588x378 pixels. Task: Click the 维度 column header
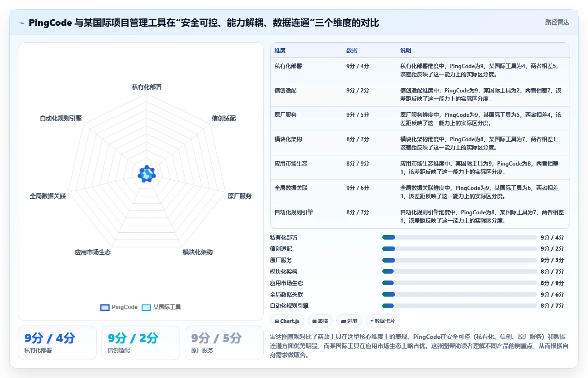(x=280, y=51)
